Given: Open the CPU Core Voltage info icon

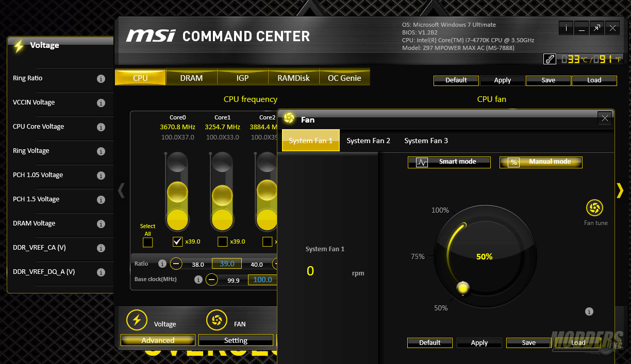Looking at the screenshot, I should (x=101, y=127).
